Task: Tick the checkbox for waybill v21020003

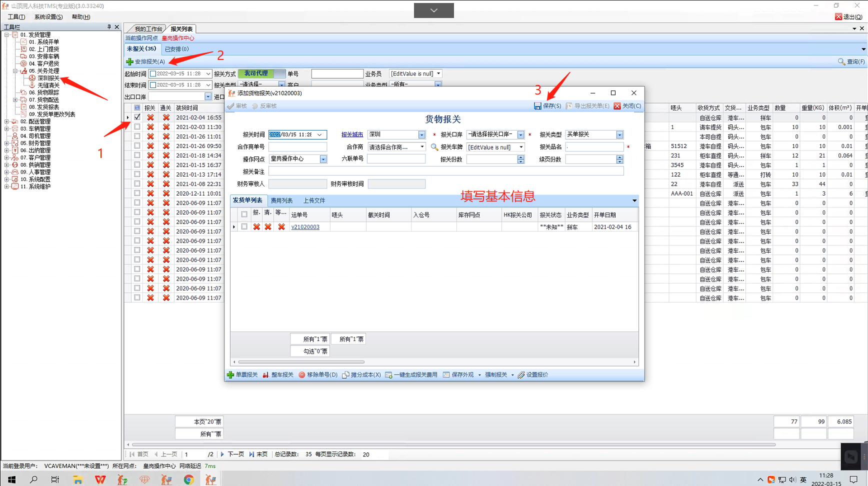Action: pyautogui.click(x=244, y=227)
